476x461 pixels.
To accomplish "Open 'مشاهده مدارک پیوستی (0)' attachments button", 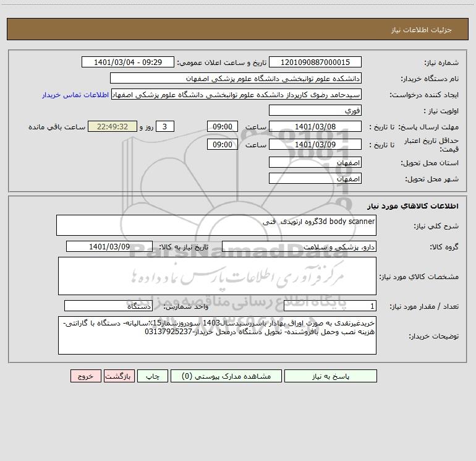I will click(x=226, y=376).
